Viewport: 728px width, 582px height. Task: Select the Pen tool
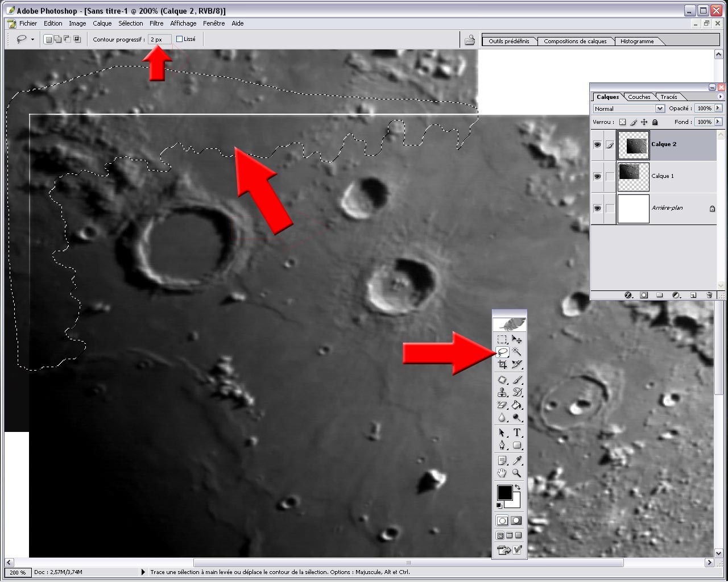502,446
